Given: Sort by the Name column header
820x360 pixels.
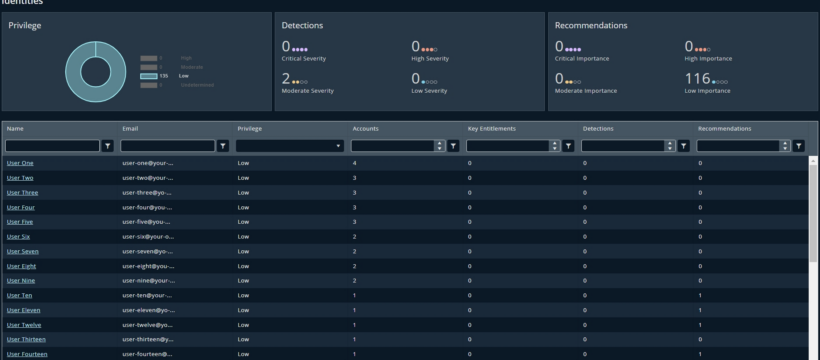Looking at the screenshot, I should coord(15,128).
